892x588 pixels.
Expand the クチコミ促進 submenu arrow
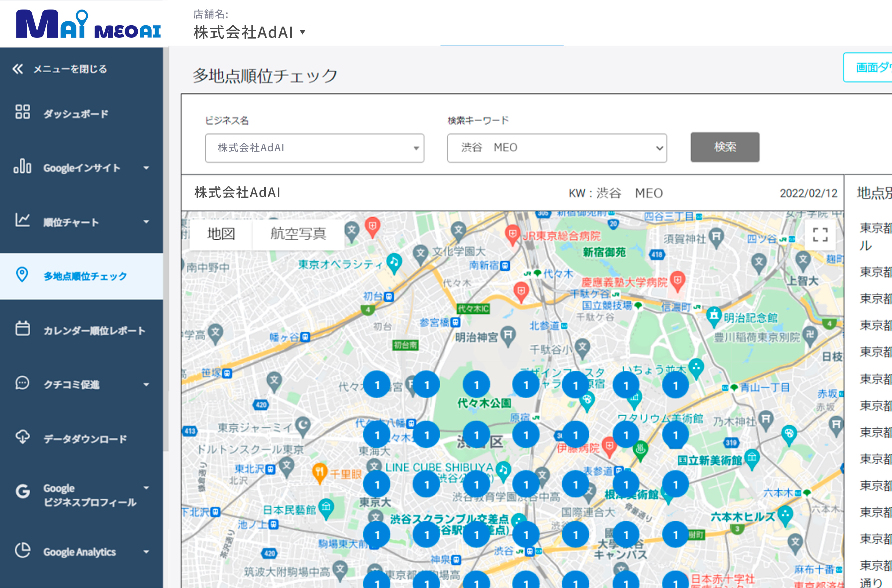[x=146, y=385]
